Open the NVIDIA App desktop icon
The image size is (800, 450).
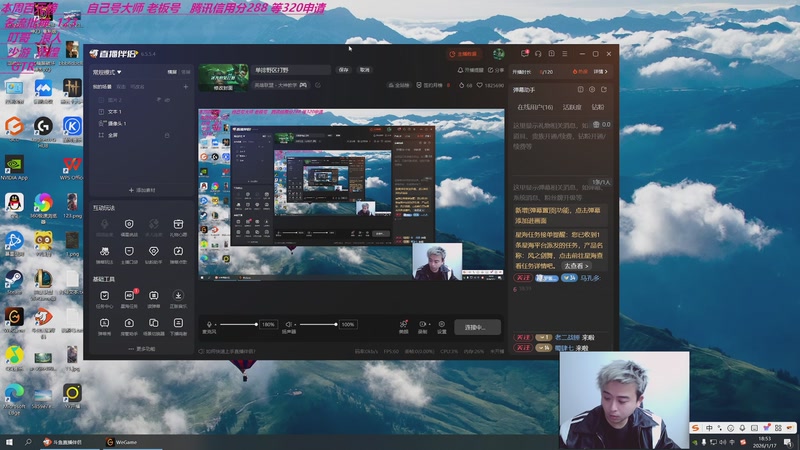(x=14, y=168)
